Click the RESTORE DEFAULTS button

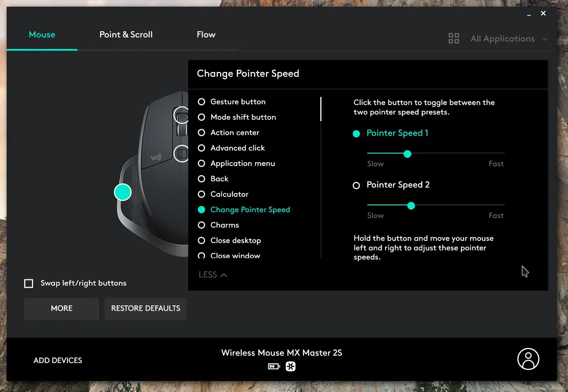[146, 309]
